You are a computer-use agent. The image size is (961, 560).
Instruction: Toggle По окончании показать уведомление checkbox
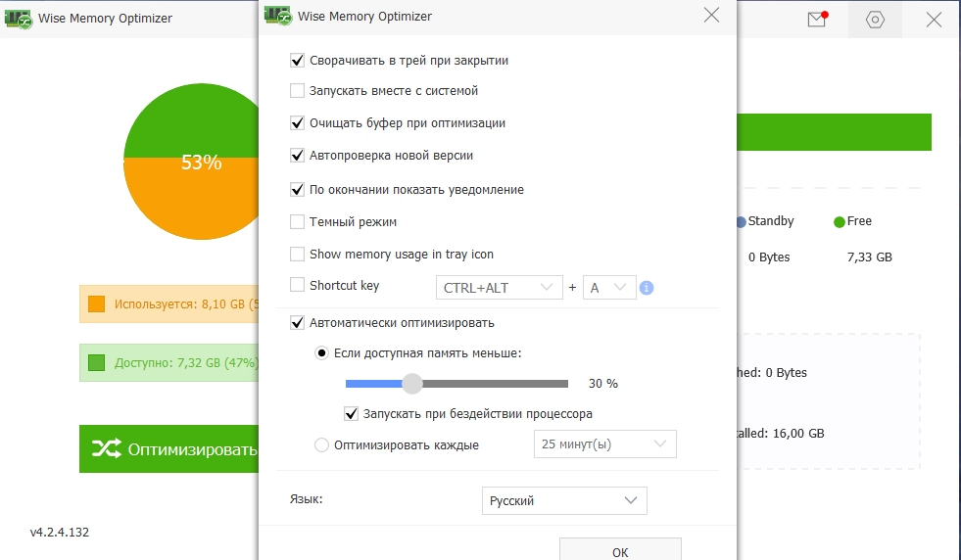click(297, 189)
